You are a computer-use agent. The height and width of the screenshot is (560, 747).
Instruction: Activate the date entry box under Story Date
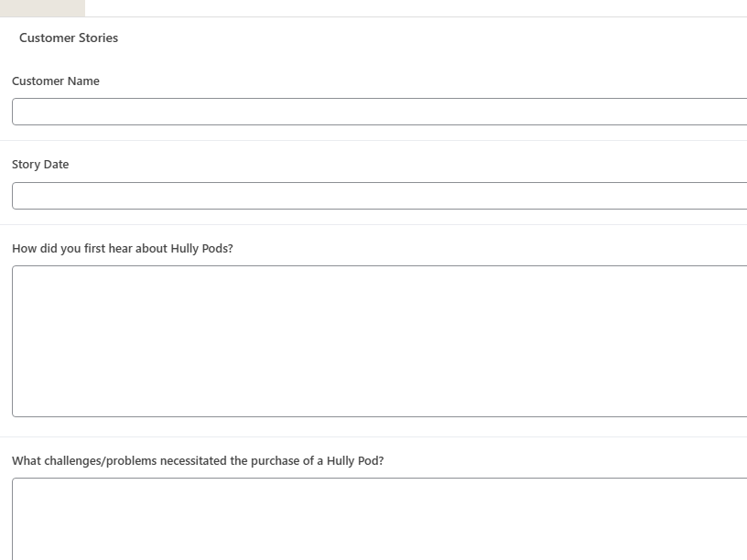click(379, 196)
